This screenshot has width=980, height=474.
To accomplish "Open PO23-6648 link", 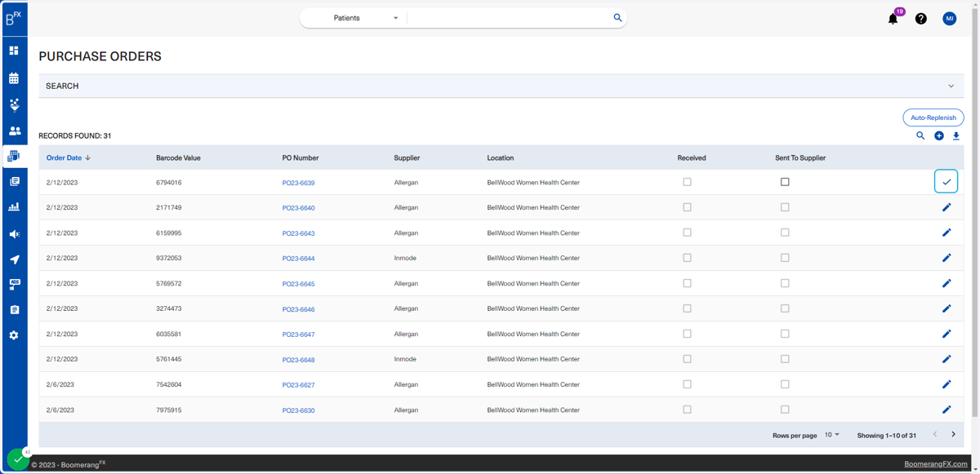I will [x=298, y=360].
